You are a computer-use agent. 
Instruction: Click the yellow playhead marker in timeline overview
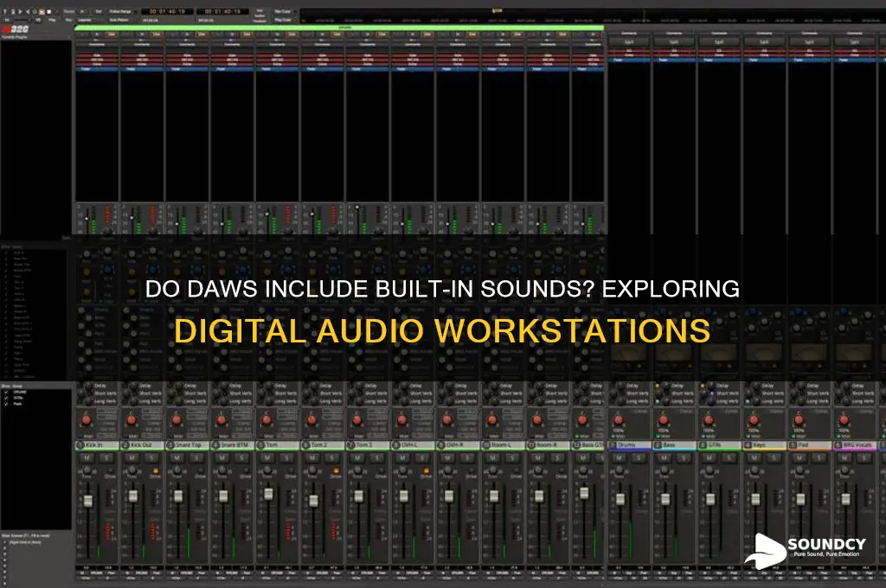[497, 10]
